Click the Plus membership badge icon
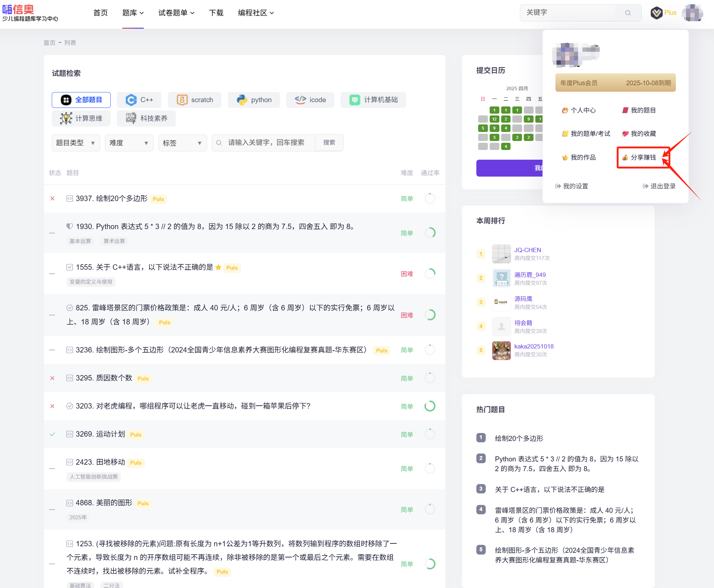 point(656,13)
